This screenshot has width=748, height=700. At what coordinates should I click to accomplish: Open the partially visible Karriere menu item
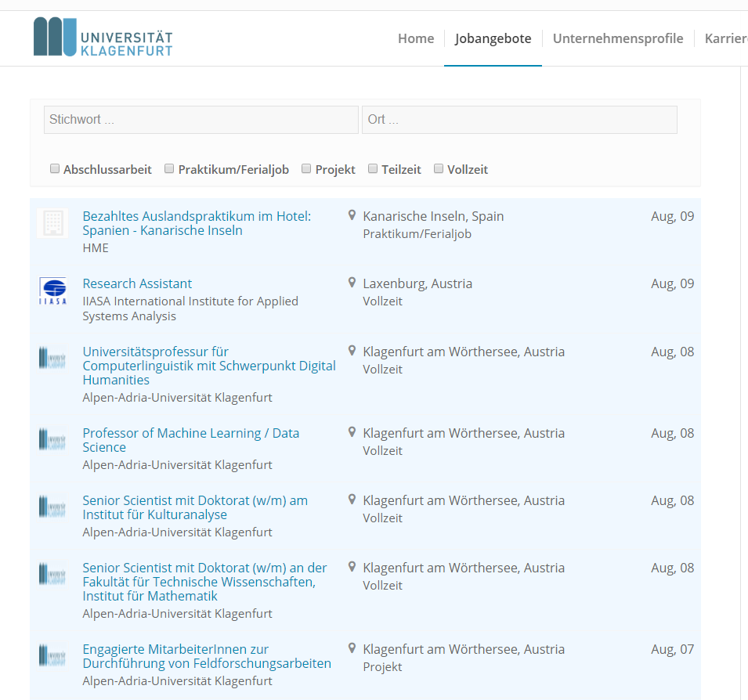[x=726, y=38]
